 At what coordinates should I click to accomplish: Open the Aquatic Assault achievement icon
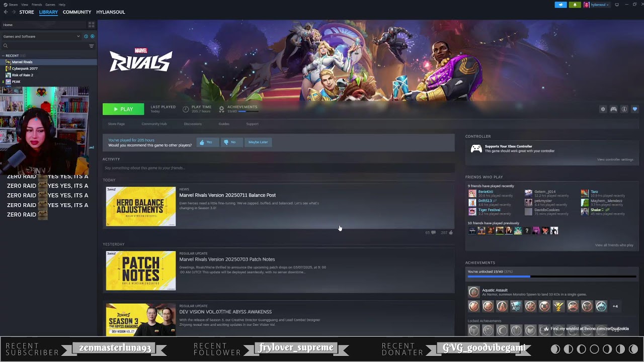pyautogui.click(x=473, y=292)
